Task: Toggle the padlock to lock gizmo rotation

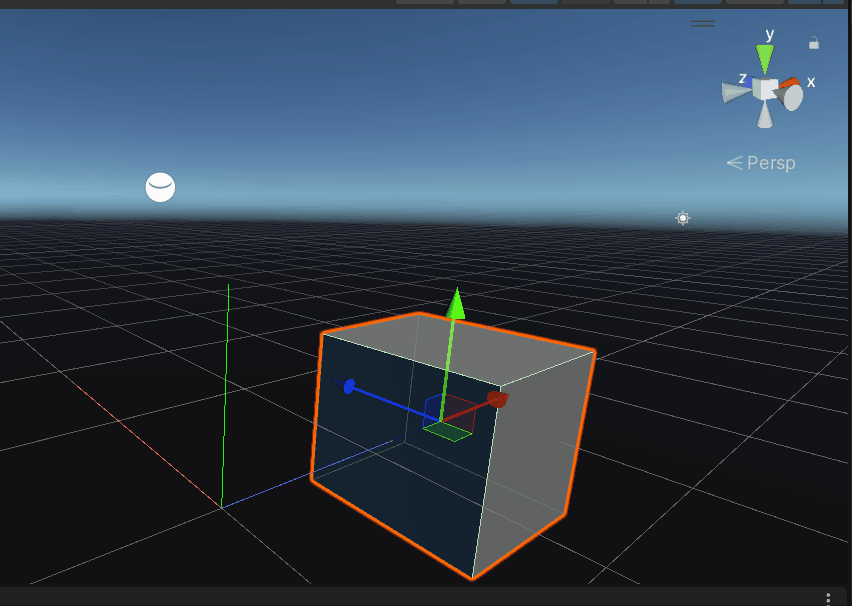Action: click(814, 42)
